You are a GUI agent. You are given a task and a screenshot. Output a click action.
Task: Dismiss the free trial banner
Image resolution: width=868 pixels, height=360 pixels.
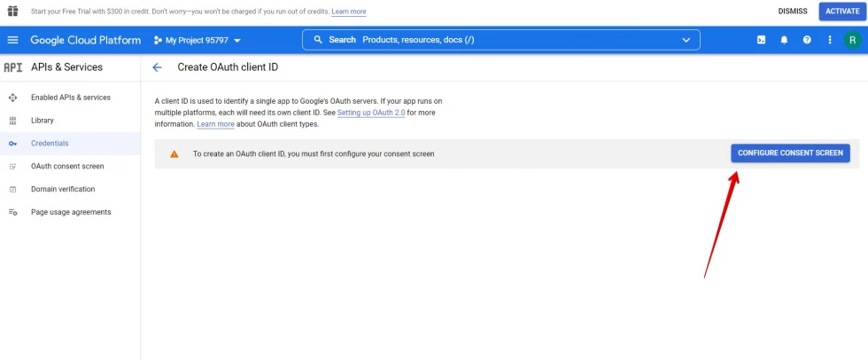(793, 11)
